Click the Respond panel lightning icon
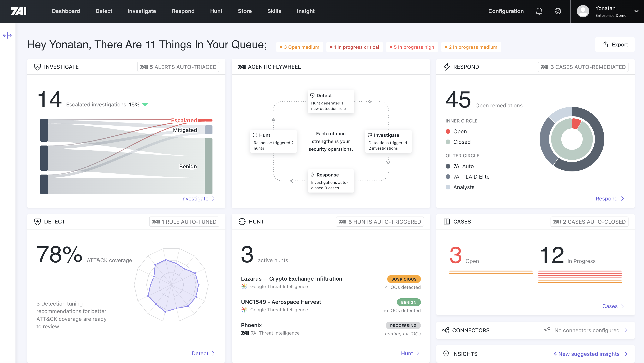Viewport: 644px width, 363px height. coord(446,67)
